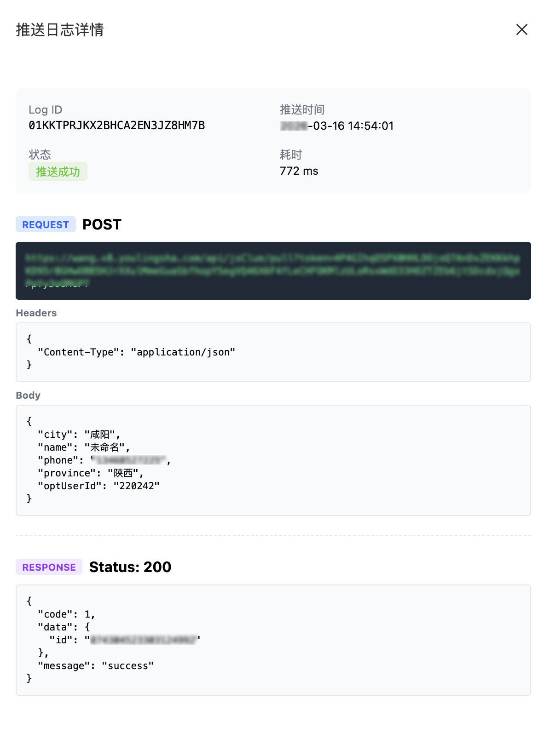Viewport: 544px width, 756px height.
Task: Click the Content-Type header line
Action: coord(136,352)
